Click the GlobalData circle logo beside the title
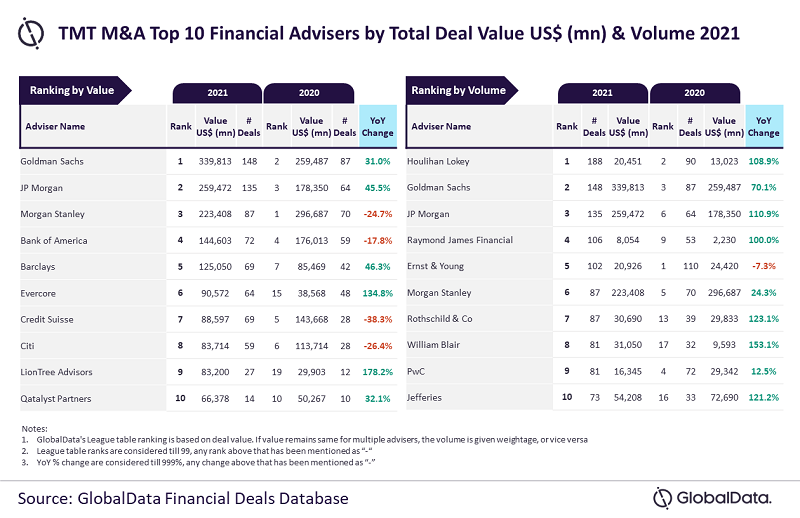Image resolution: width=800 pixels, height=518 pixels. click(x=33, y=34)
